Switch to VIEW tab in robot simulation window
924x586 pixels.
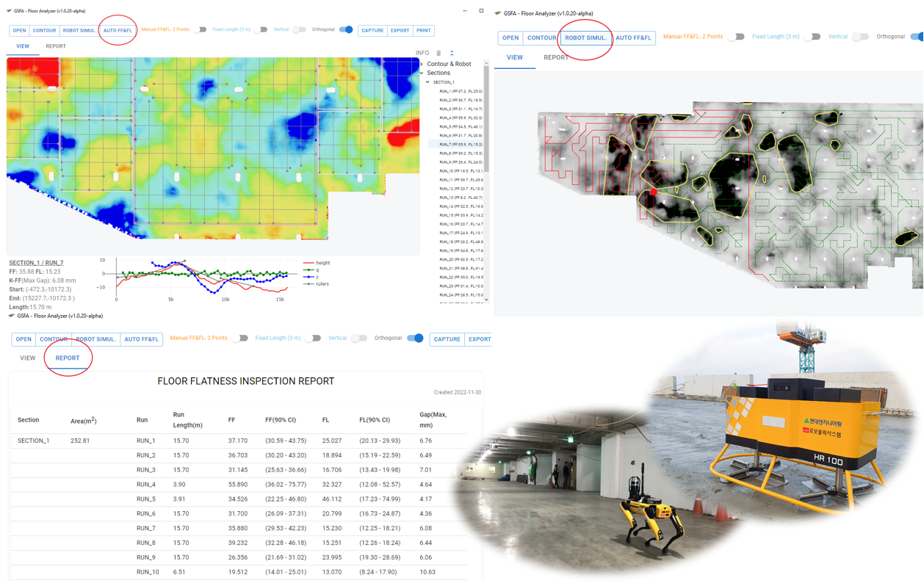pos(514,57)
